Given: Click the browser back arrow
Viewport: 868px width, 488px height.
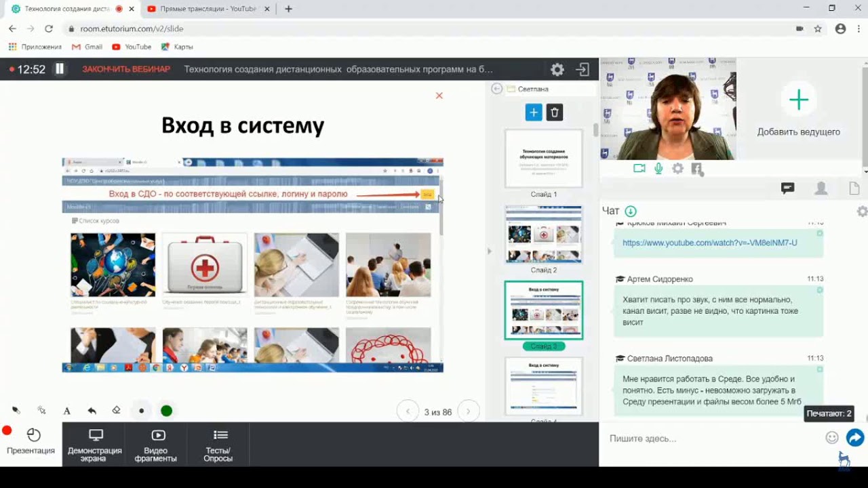Looking at the screenshot, I should click(12, 28).
